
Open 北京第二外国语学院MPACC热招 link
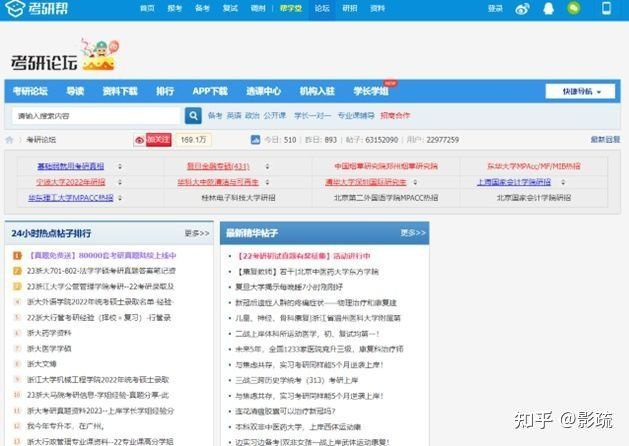coord(386,198)
